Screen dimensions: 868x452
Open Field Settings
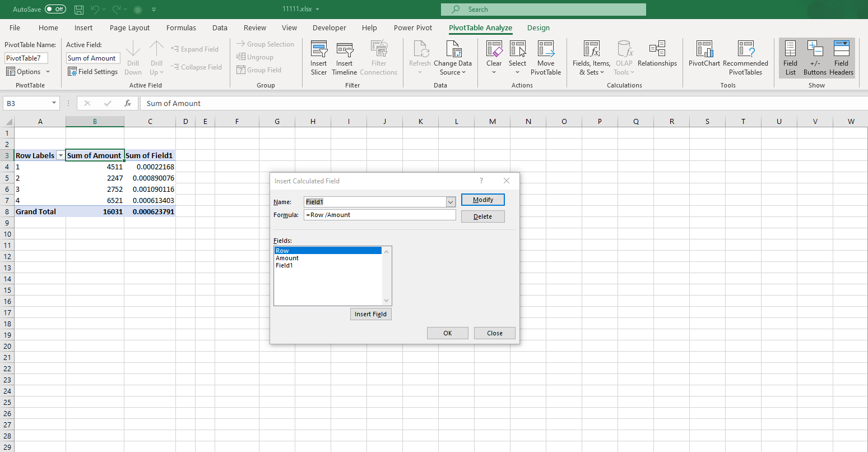[x=93, y=72]
